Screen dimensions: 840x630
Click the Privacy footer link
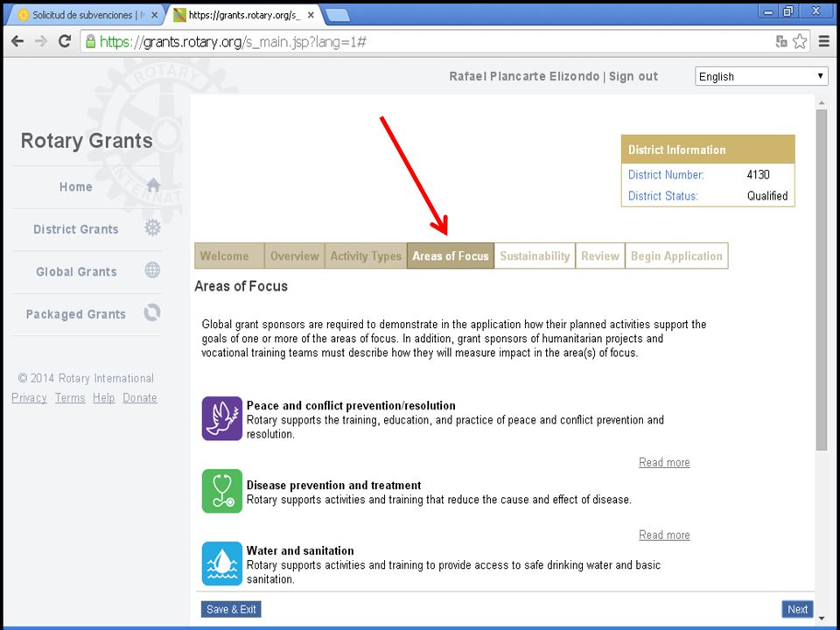(x=29, y=397)
